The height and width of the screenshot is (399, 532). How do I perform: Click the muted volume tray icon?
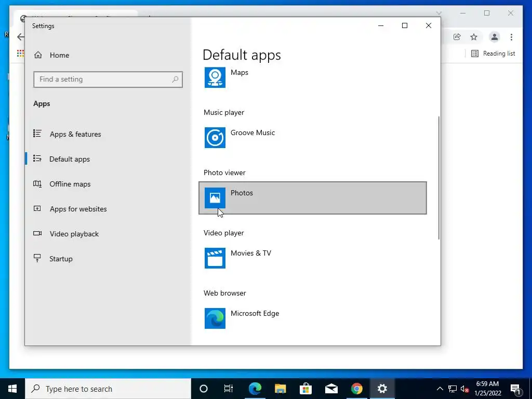coord(464,389)
